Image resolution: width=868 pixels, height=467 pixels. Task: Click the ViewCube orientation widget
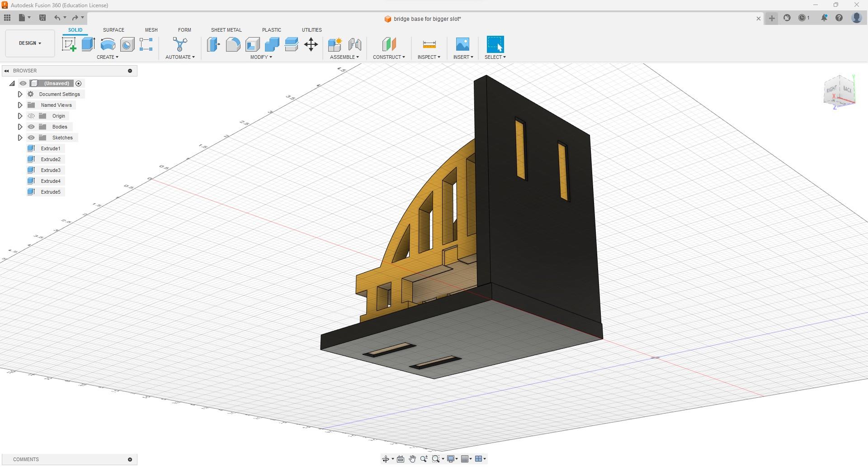tap(840, 92)
